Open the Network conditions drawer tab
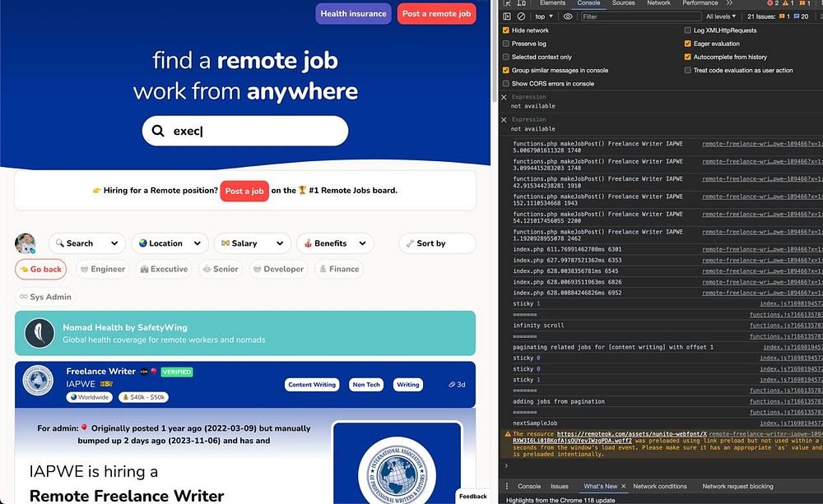823x504 pixels. point(660,487)
